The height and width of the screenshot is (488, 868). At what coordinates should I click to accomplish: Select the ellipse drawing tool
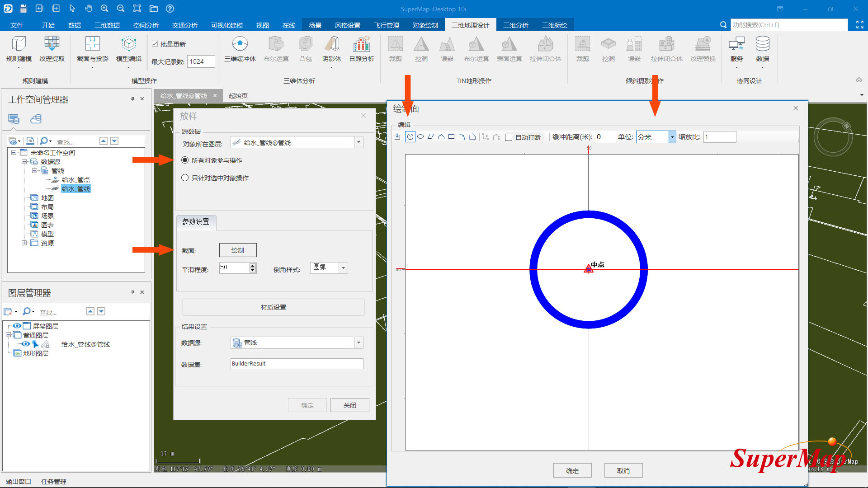(420, 137)
